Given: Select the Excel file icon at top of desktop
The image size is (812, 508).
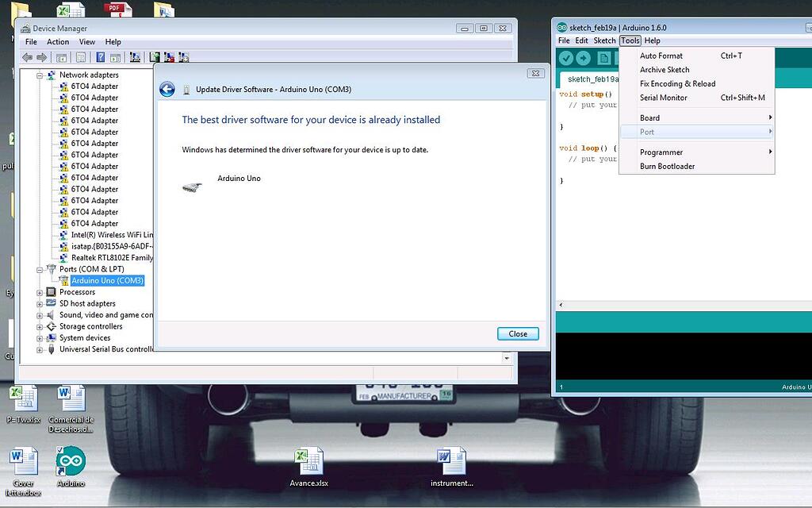Looking at the screenshot, I should click(x=71, y=10).
